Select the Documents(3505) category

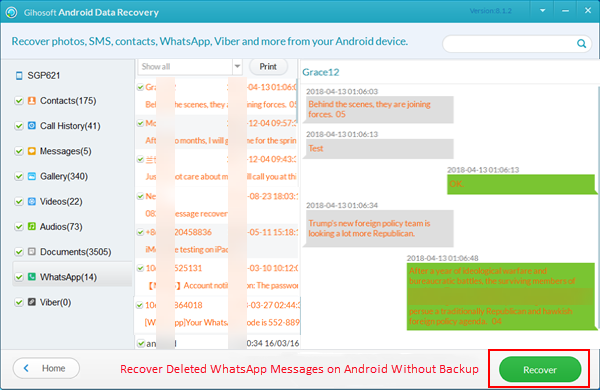(75, 252)
